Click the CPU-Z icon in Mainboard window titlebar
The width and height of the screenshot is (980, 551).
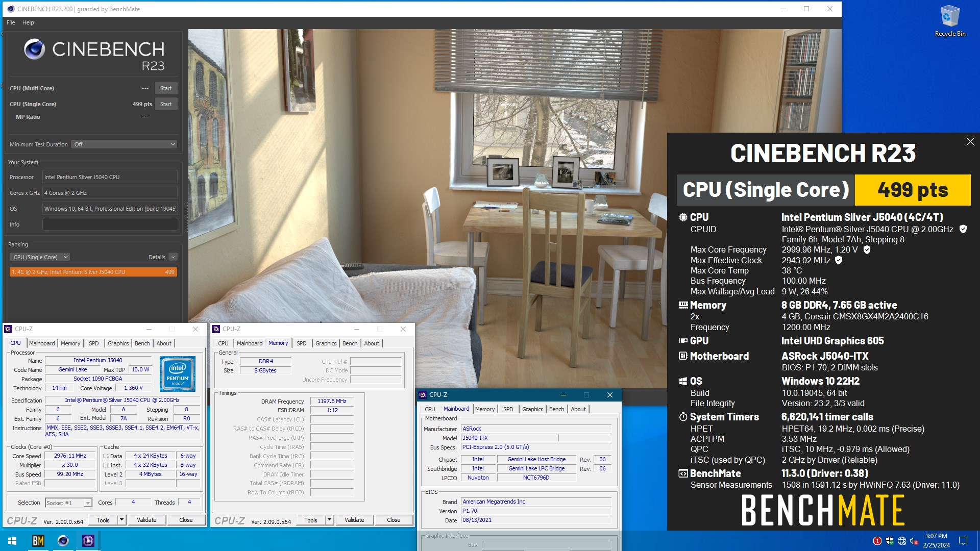point(423,395)
